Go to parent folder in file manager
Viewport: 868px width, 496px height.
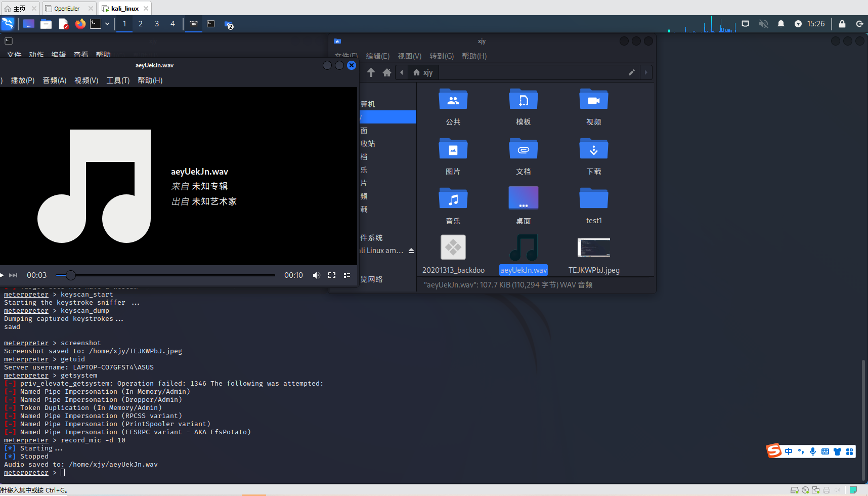371,72
